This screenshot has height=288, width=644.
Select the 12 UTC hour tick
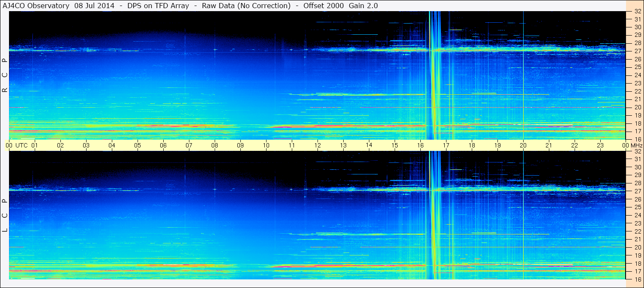pos(318,145)
